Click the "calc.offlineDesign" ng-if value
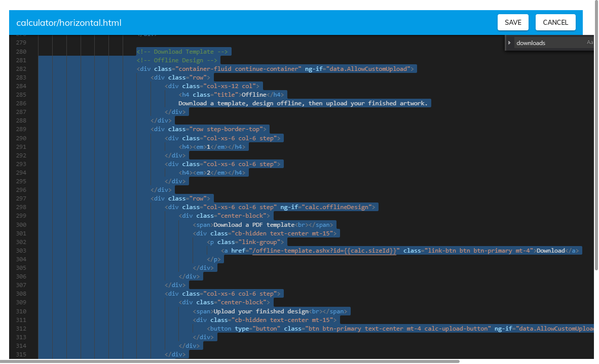The width and height of the screenshot is (599, 364). (x=336, y=207)
